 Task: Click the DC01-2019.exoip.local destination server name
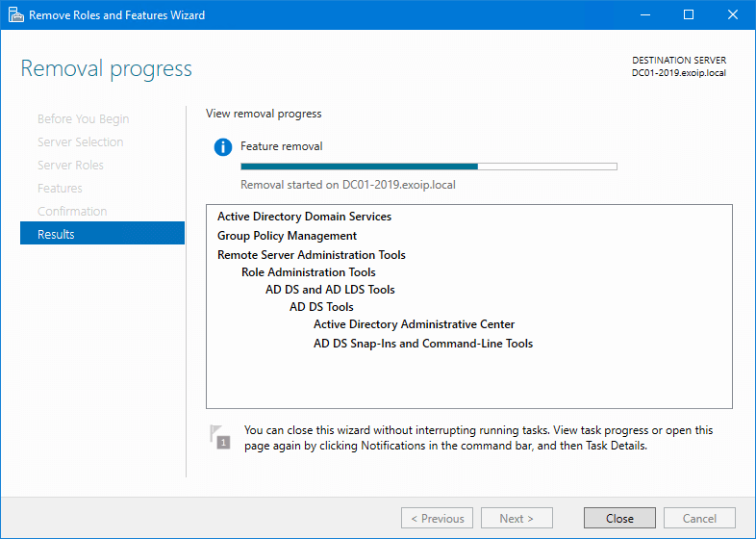[x=679, y=73]
